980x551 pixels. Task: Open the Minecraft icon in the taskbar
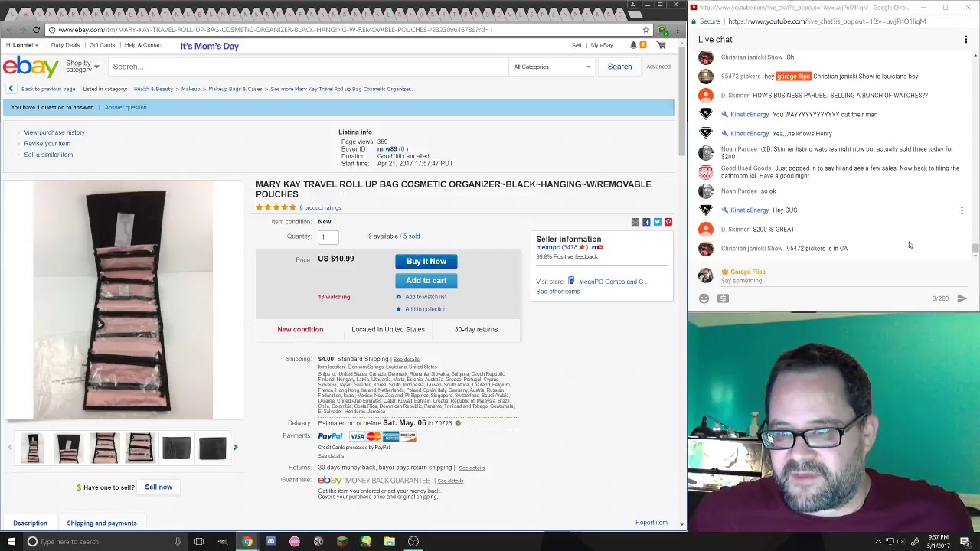click(342, 542)
